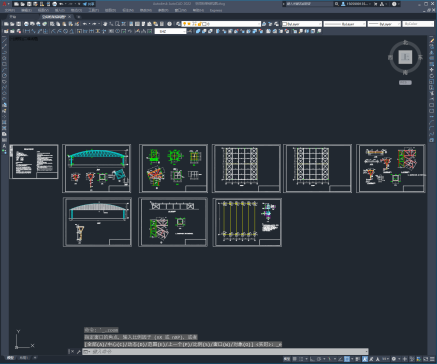The height and width of the screenshot is (364, 437).
Task: Toggle object snap tracking in status bar
Action: [x=340, y=359]
